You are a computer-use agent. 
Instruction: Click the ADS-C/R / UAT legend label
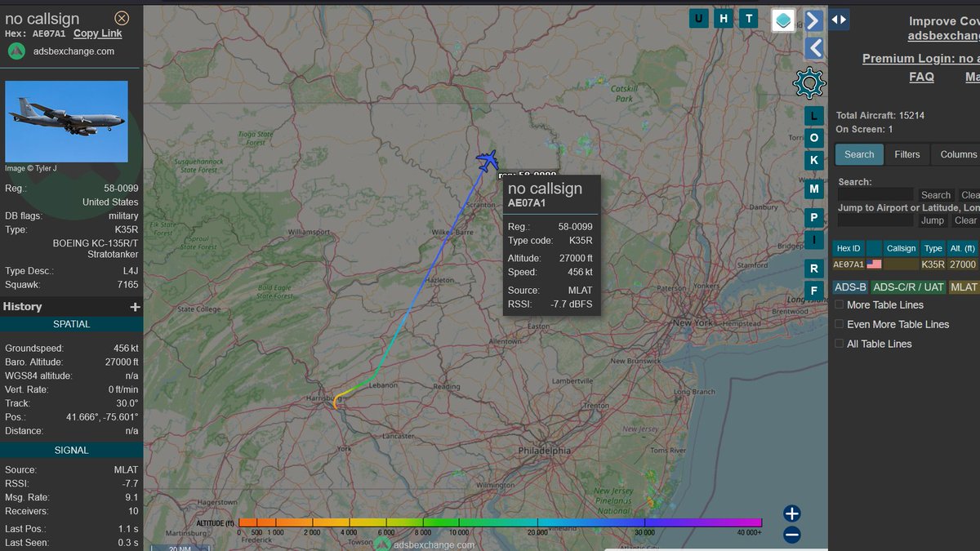908,287
